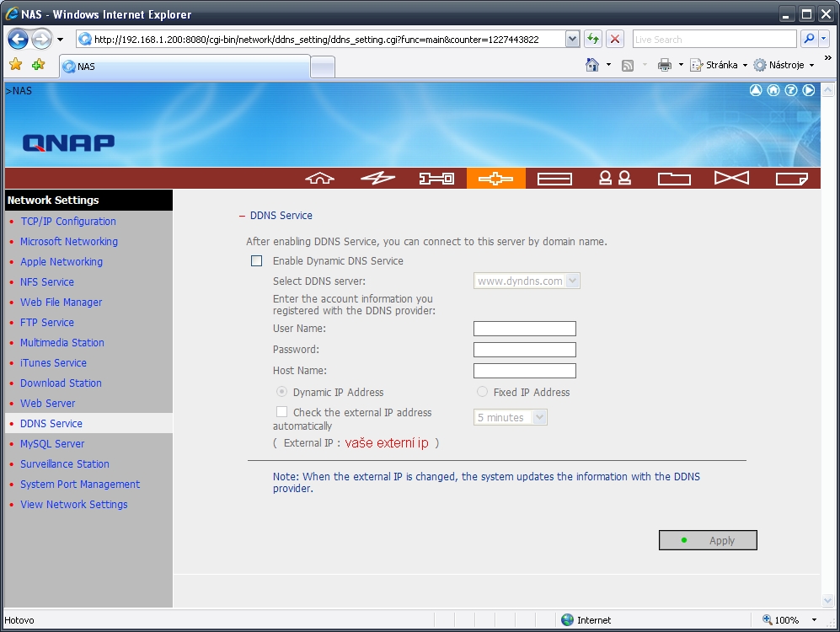
Task: Open Network Share folder icon
Action: point(674,179)
